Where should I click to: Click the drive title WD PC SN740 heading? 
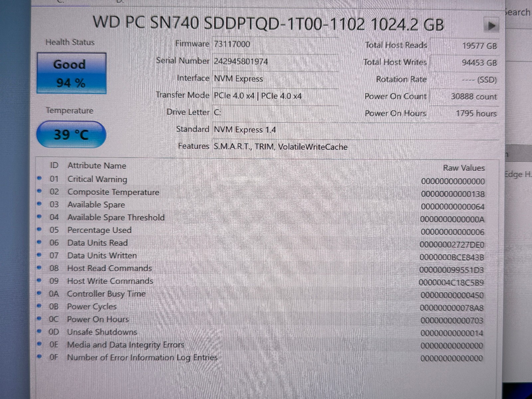pos(268,24)
